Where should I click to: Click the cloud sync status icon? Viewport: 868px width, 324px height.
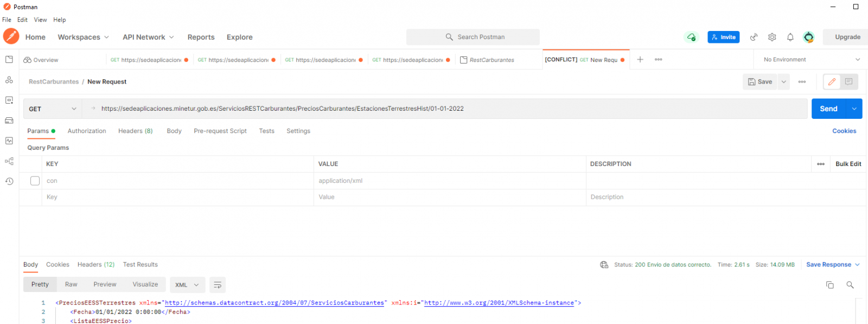692,37
